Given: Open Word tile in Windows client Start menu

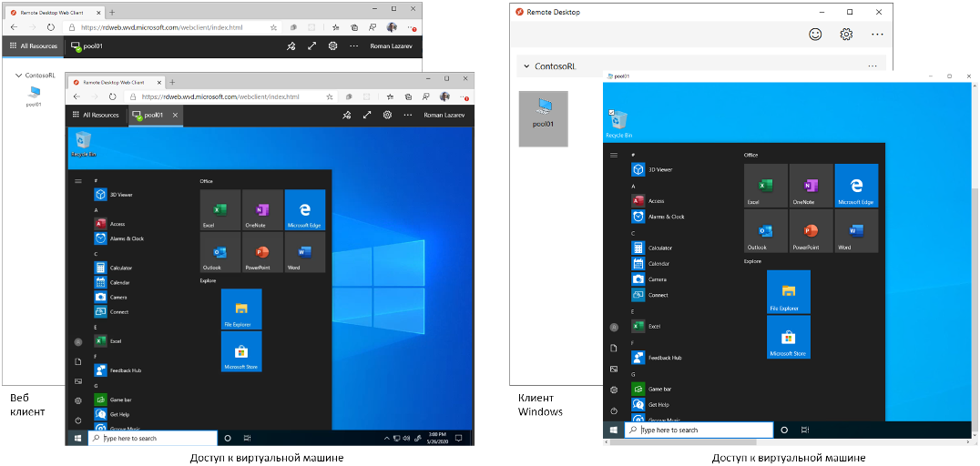Looking at the screenshot, I should 856,230.
